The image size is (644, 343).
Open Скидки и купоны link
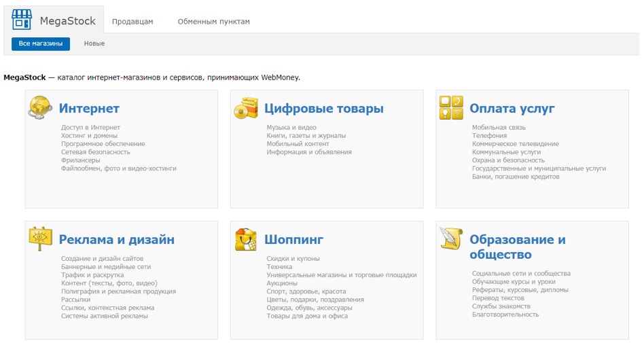[x=293, y=258]
